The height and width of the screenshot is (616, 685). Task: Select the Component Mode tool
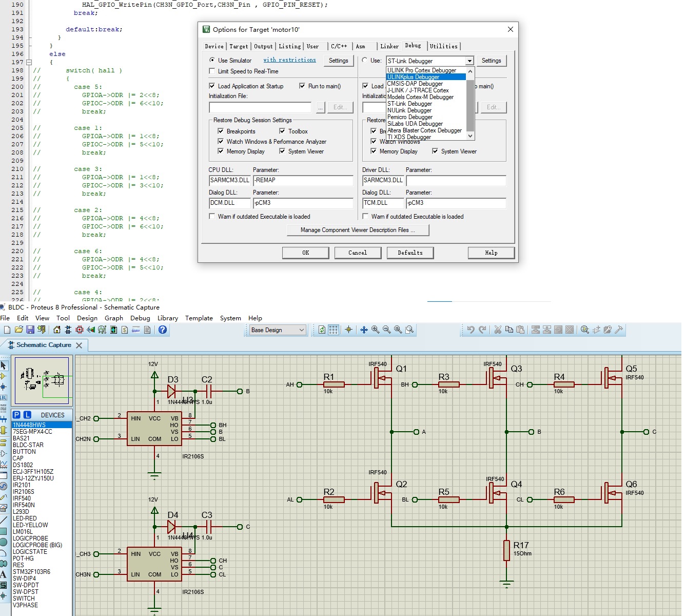(x=4, y=376)
